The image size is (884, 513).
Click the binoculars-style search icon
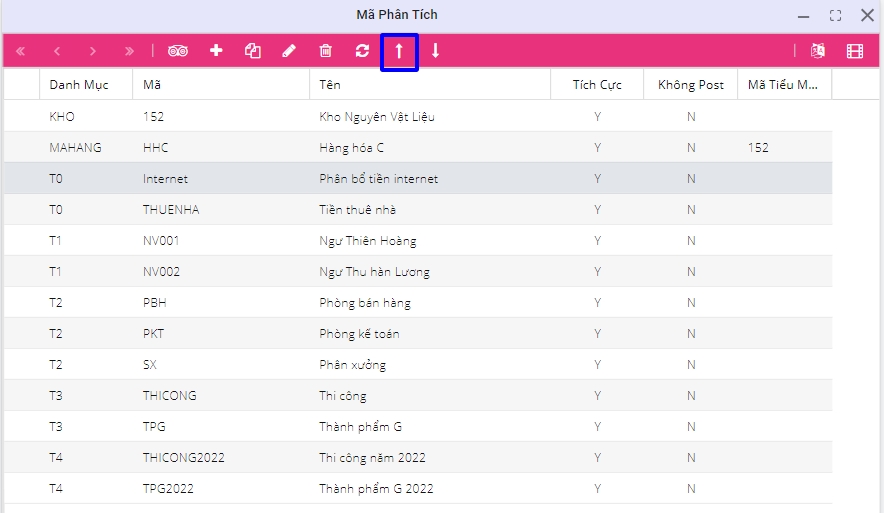click(x=178, y=51)
